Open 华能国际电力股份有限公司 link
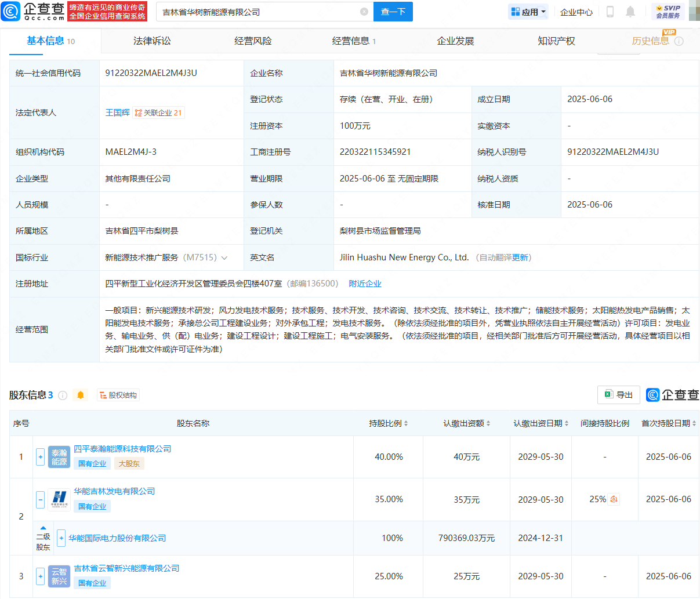 (117, 538)
